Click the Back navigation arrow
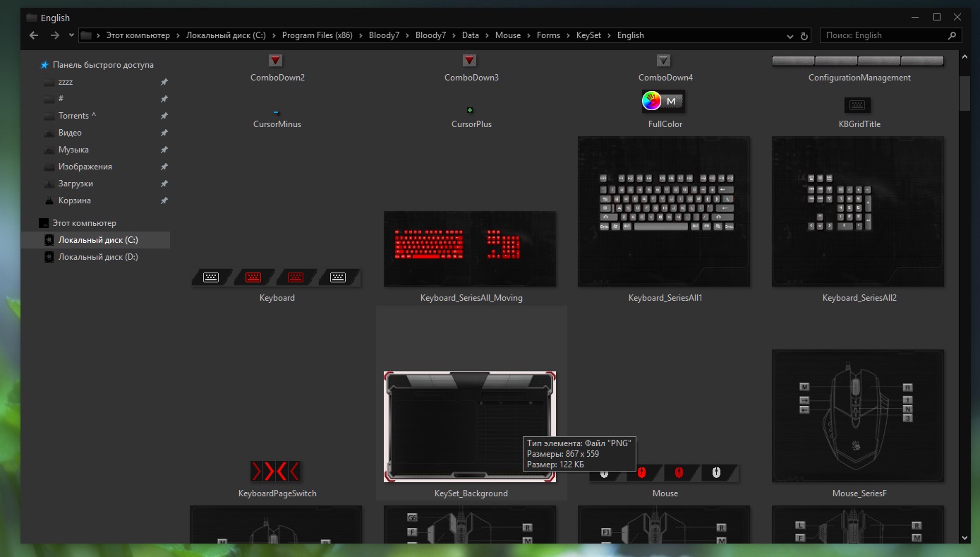 [34, 35]
